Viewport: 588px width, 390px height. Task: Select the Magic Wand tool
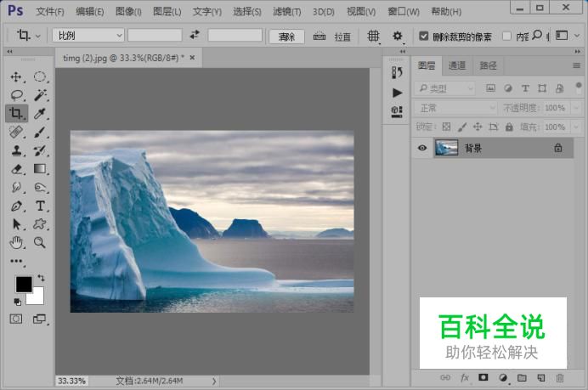(x=40, y=95)
